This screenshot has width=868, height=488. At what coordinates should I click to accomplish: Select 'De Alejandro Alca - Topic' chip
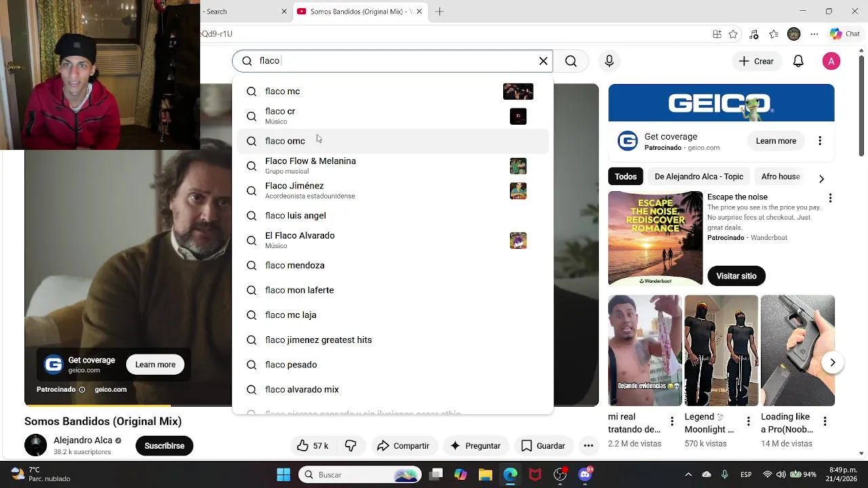tap(698, 177)
